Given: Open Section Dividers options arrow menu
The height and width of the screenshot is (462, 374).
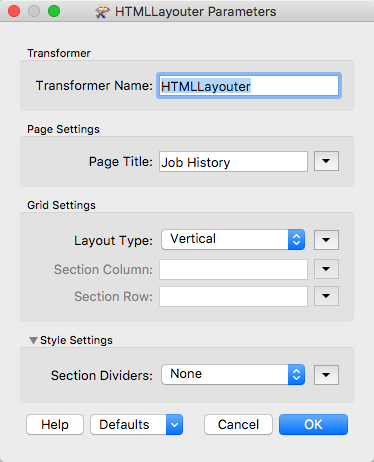Looking at the screenshot, I should coord(326,375).
